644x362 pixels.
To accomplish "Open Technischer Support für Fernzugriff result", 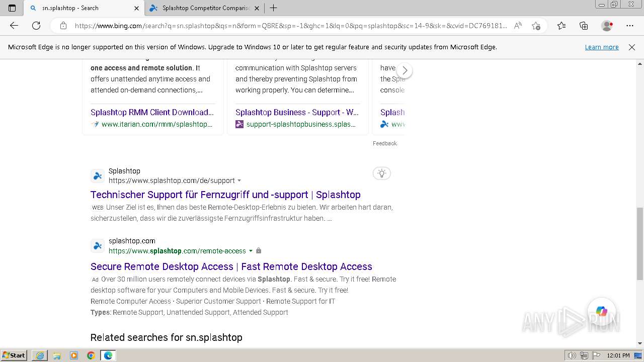I will coord(225,195).
